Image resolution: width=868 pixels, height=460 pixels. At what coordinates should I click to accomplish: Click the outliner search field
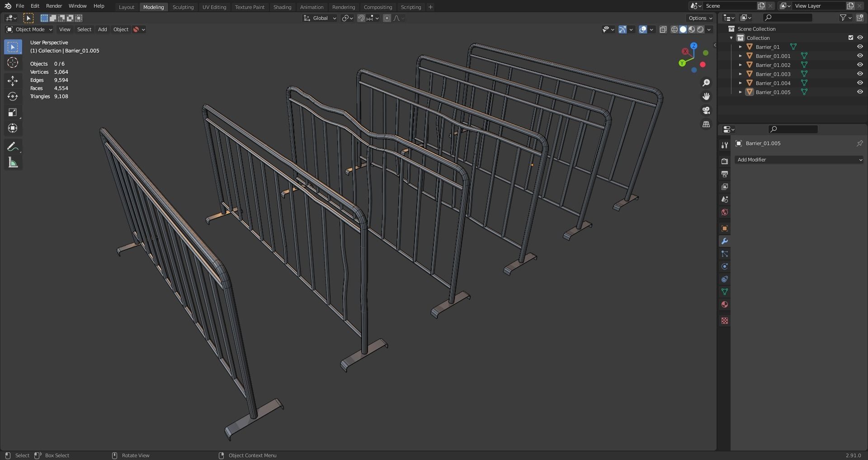click(x=788, y=18)
